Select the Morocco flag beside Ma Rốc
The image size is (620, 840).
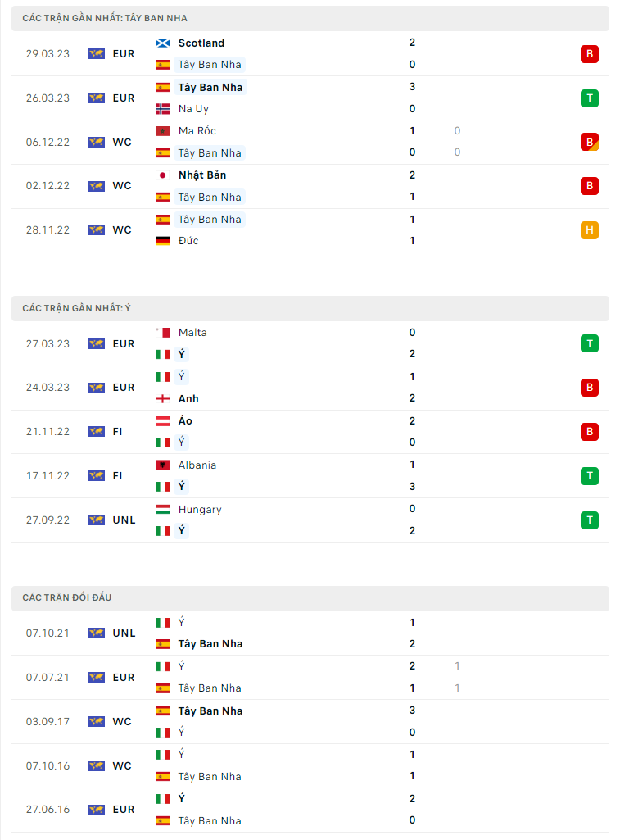pos(162,131)
